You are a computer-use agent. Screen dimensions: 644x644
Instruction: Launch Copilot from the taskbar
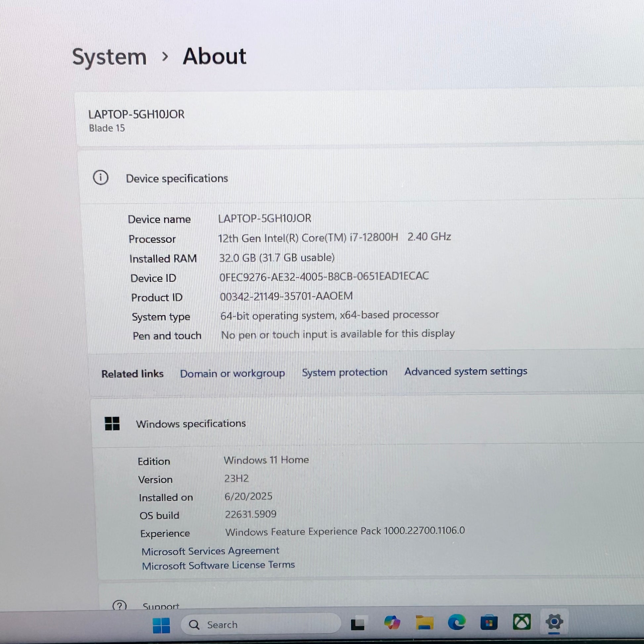click(392, 623)
